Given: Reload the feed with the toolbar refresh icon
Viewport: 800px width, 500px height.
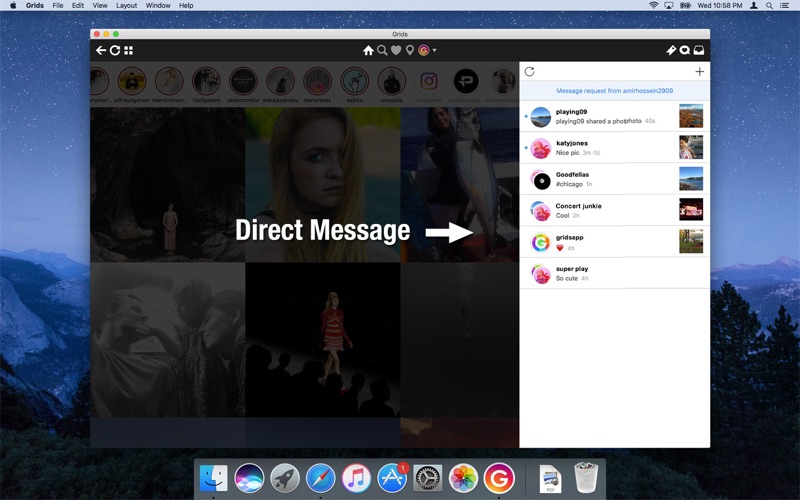Looking at the screenshot, I should coord(115,50).
